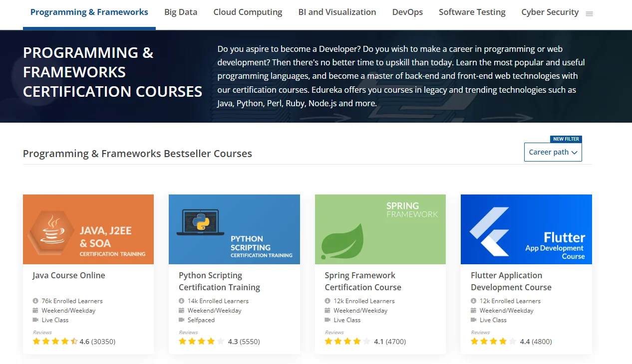This screenshot has width=632, height=364.
Task: Click 'Selfpaced' label on Python card
Action: pos(201,320)
